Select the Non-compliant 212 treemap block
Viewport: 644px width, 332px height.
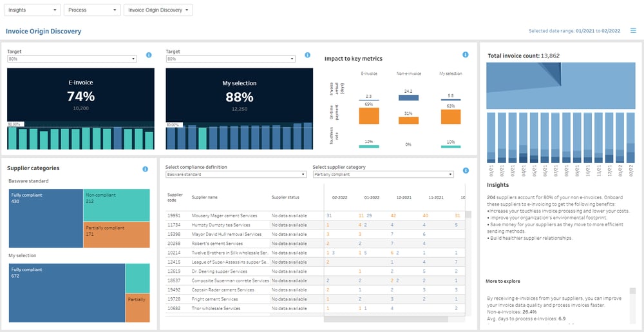117,205
